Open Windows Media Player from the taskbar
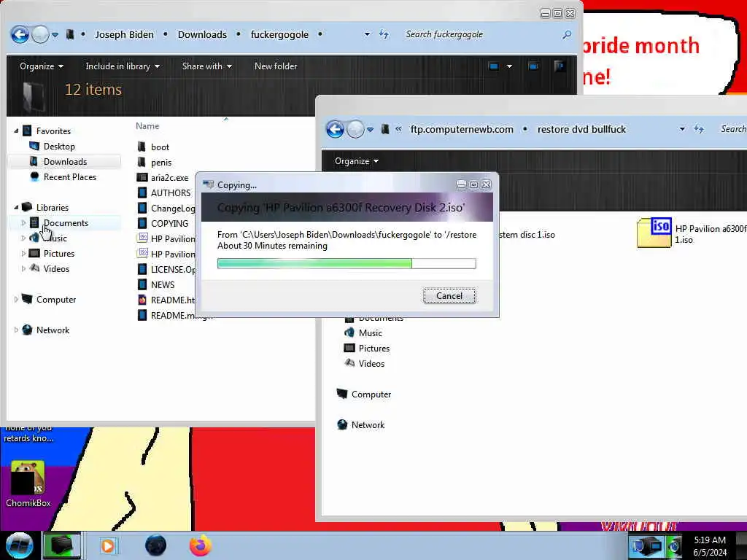Viewport: 747px width, 560px height. coord(108,545)
